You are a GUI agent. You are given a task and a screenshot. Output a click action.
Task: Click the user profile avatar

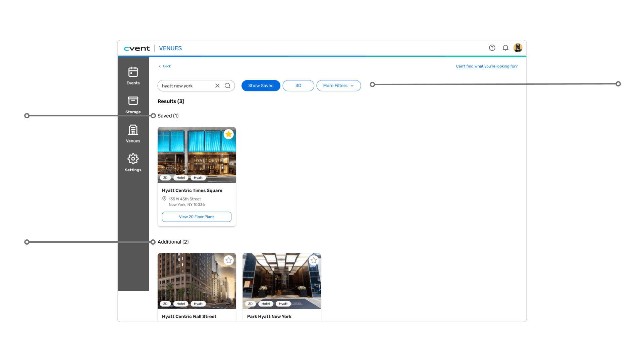click(518, 48)
